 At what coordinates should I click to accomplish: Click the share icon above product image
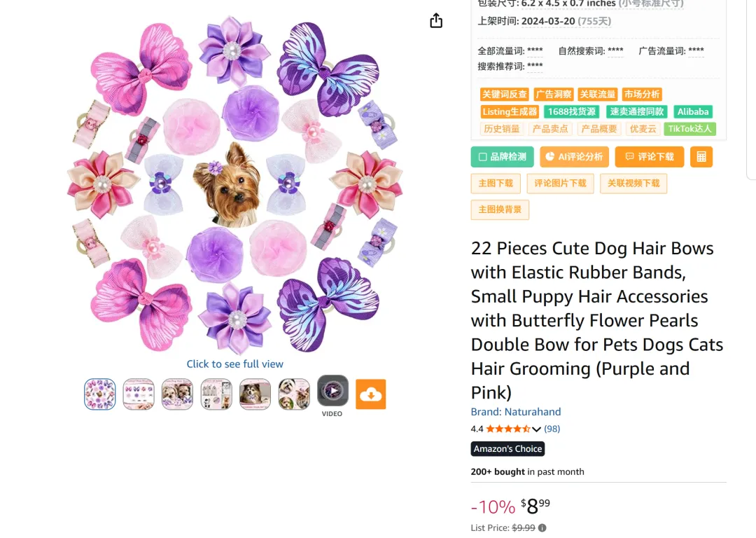tap(436, 21)
